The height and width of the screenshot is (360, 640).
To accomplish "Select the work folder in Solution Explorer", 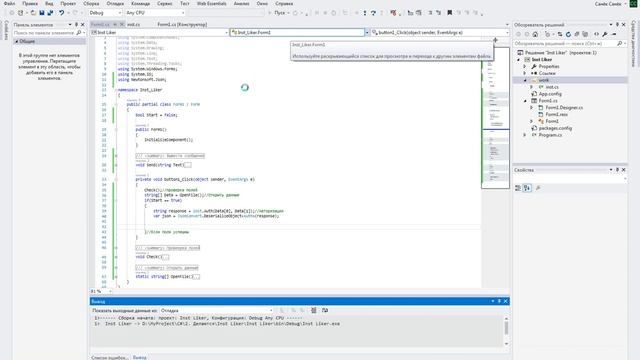I will coord(543,80).
